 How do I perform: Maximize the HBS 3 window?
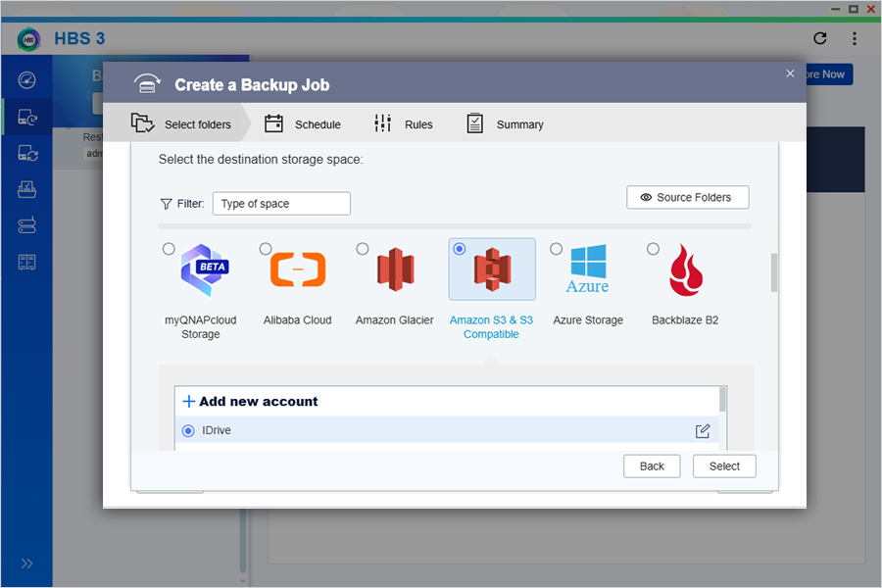pos(854,9)
